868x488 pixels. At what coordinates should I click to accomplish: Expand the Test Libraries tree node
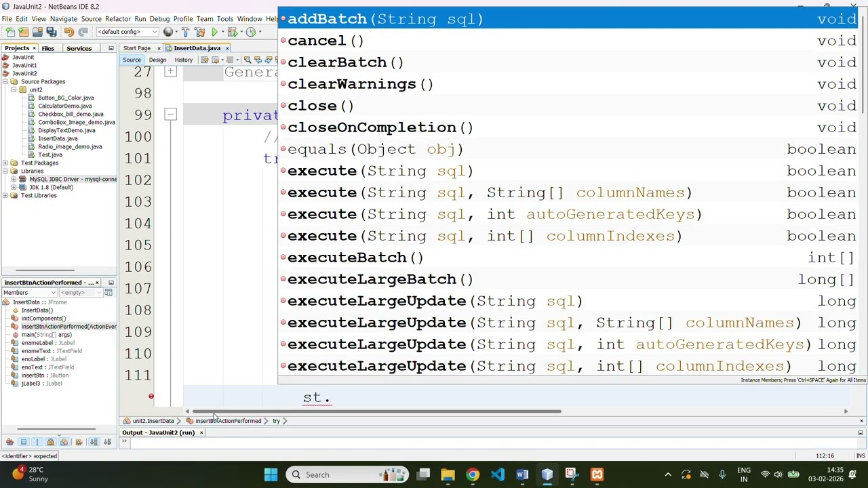click(5, 195)
